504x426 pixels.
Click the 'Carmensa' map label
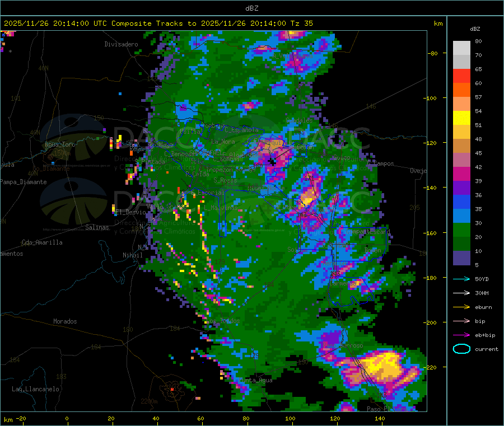[343, 283]
